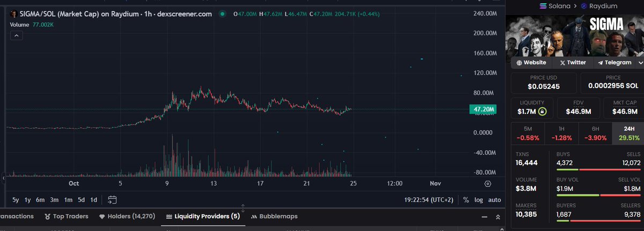Set chart range to 5d
644x231 pixels.
(81, 200)
